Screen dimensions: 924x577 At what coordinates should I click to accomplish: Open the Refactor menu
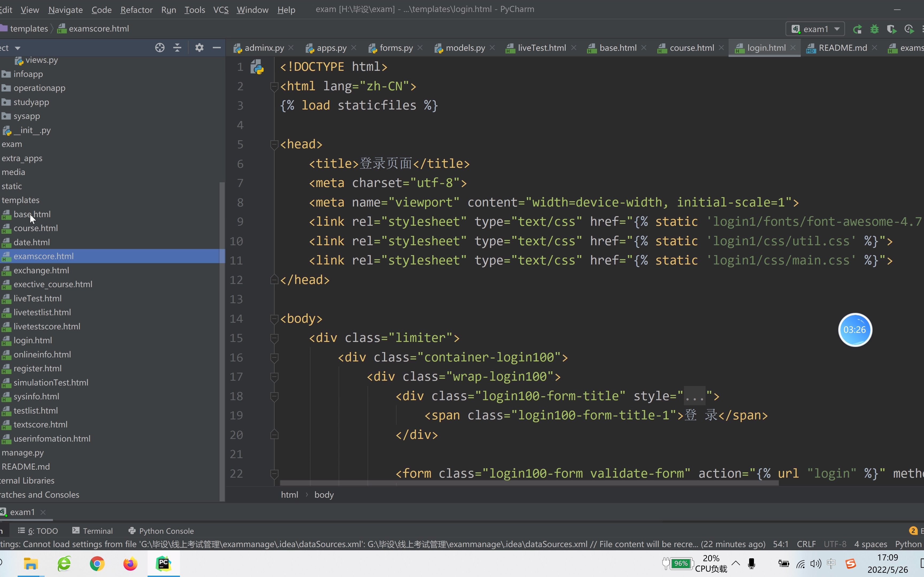point(136,10)
